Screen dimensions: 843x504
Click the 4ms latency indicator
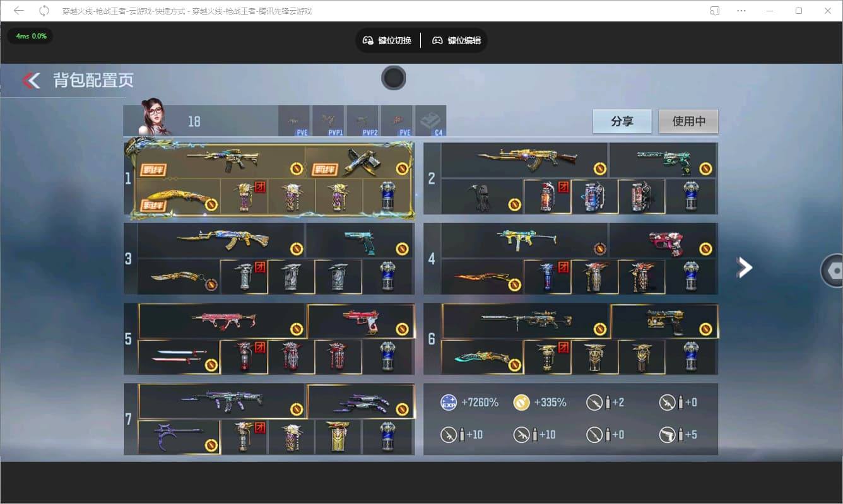pyautogui.click(x=31, y=36)
